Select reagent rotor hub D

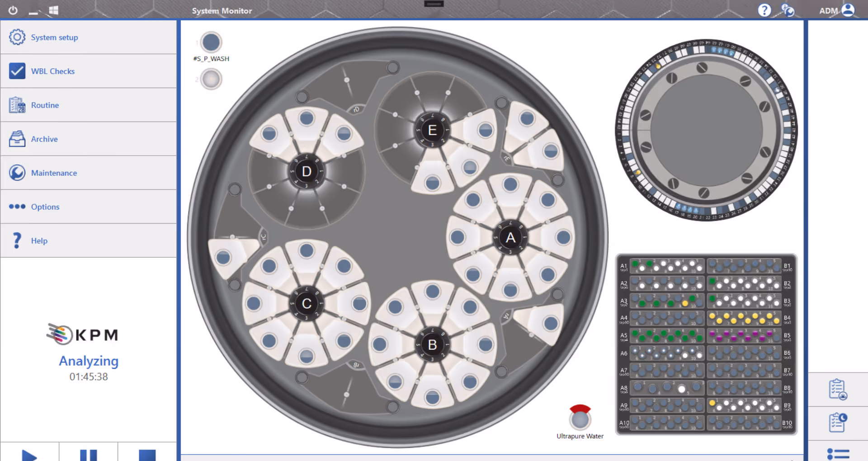[x=307, y=171]
